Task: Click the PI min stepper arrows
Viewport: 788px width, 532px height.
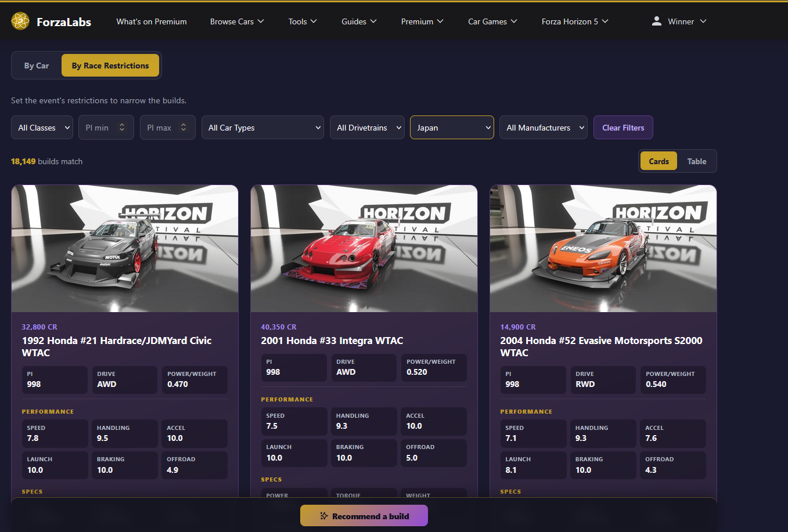Action: tap(122, 127)
